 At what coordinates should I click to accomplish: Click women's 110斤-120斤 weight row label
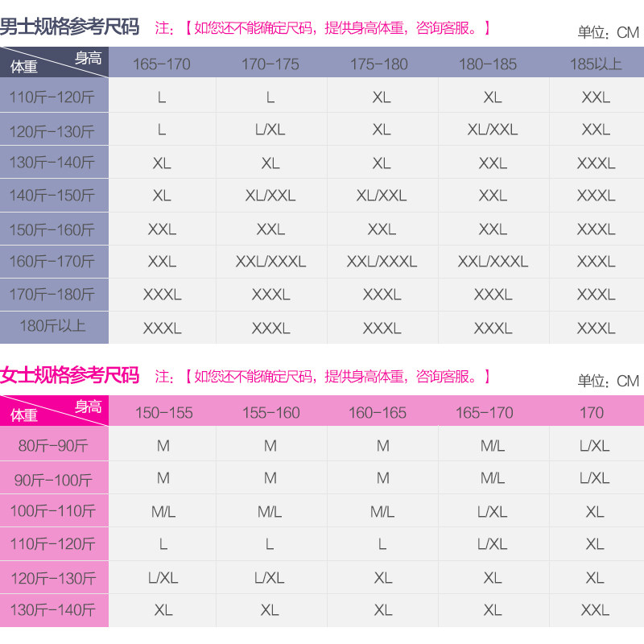(52, 544)
